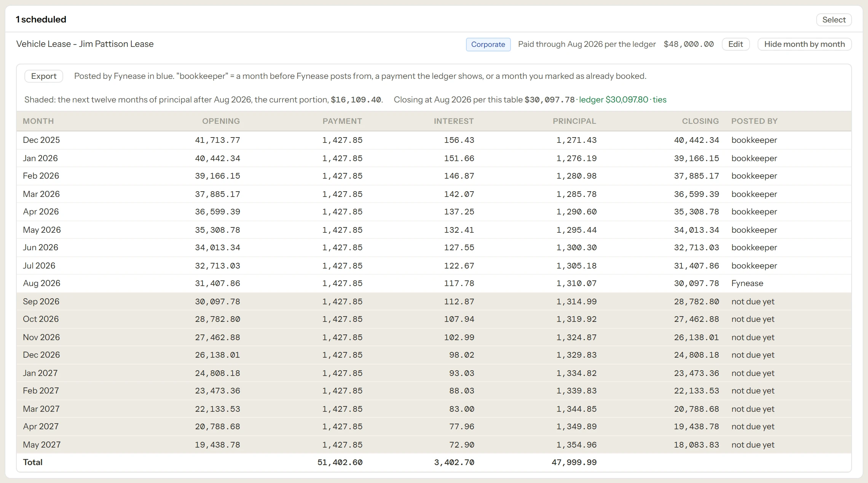The width and height of the screenshot is (868, 483).
Task: Click the Select button
Action: pyautogui.click(x=834, y=20)
